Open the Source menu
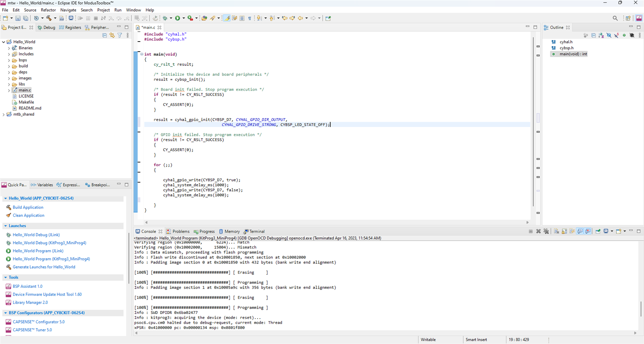 click(x=30, y=10)
